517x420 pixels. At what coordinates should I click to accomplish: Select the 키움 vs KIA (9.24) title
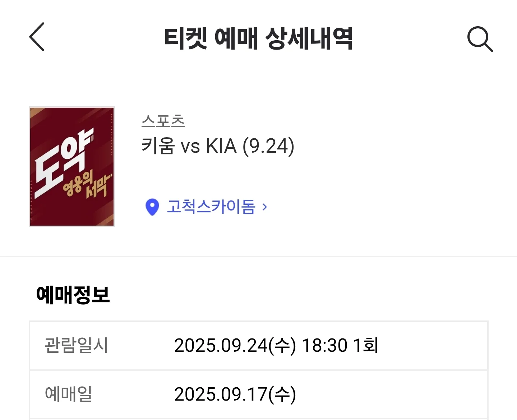click(218, 146)
